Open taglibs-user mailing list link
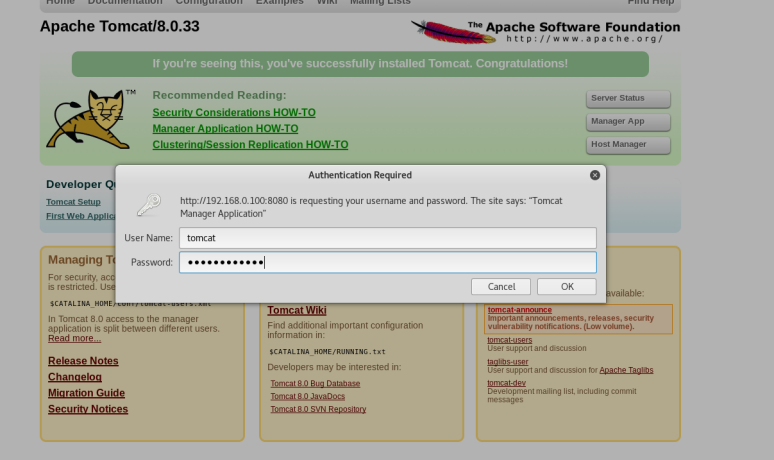This screenshot has height=460, width=774. pos(507,362)
